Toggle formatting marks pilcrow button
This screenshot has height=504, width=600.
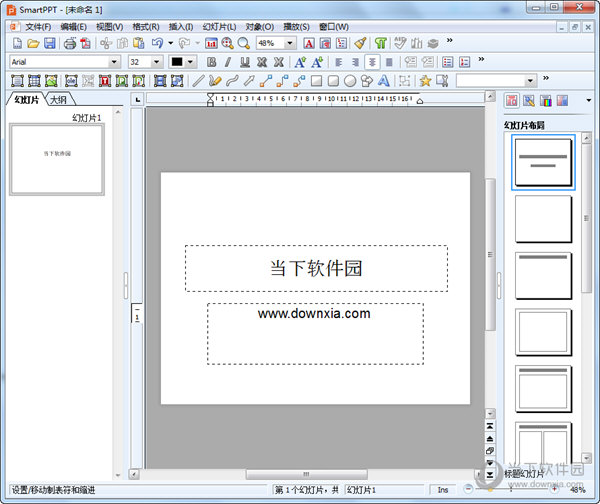(x=380, y=43)
